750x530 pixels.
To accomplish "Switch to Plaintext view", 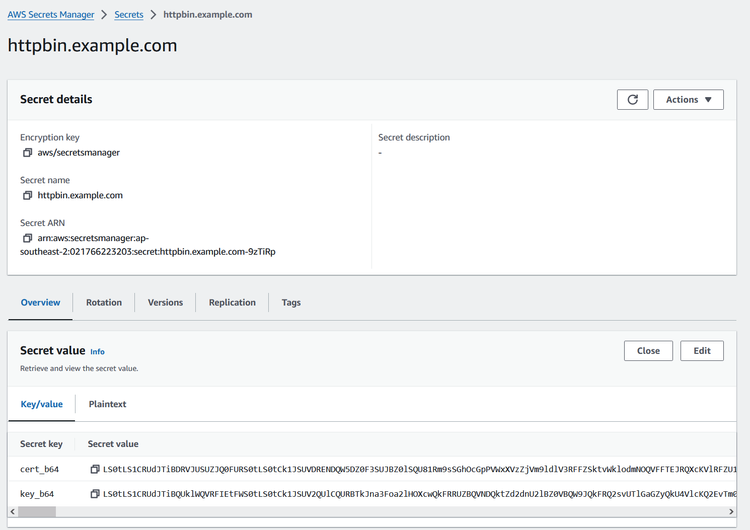I will 107,405.
